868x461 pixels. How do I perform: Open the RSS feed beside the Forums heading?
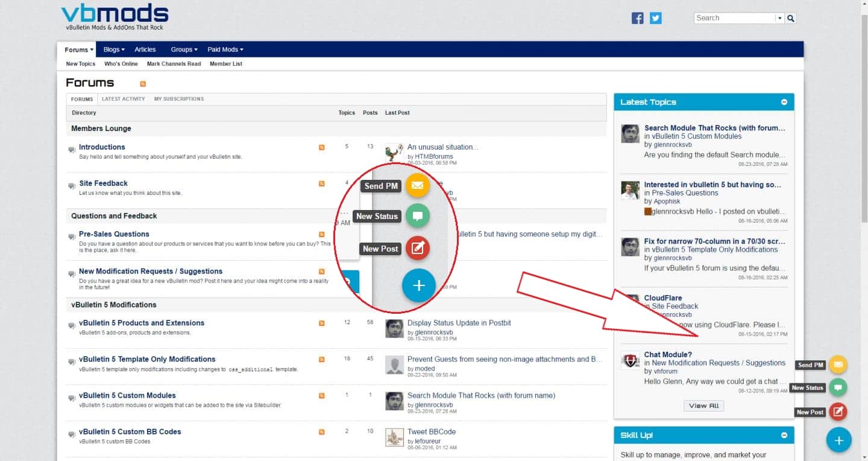point(143,84)
